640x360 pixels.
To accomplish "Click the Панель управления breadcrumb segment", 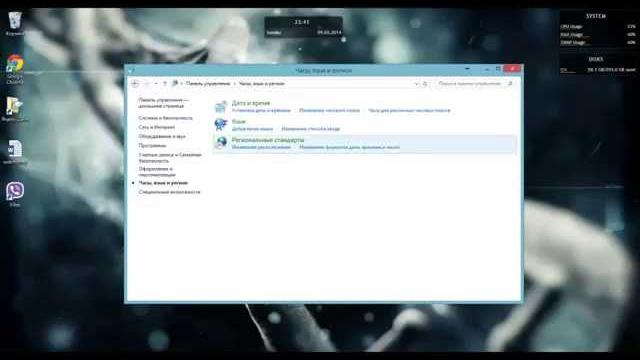I will click(x=208, y=84).
